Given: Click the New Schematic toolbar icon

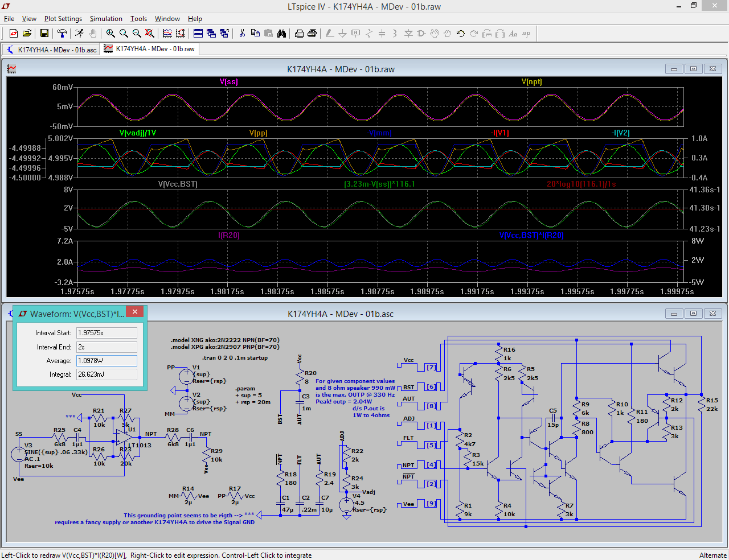Looking at the screenshot, I should coord(14,34).
